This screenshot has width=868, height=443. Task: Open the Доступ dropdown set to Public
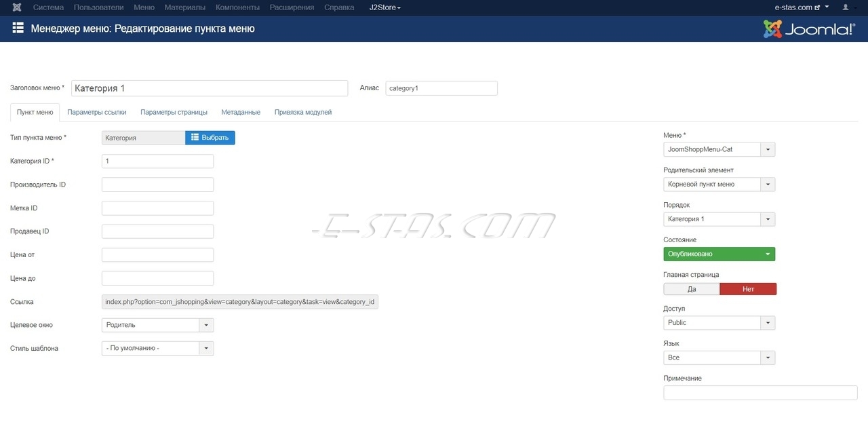pos(719,323)
